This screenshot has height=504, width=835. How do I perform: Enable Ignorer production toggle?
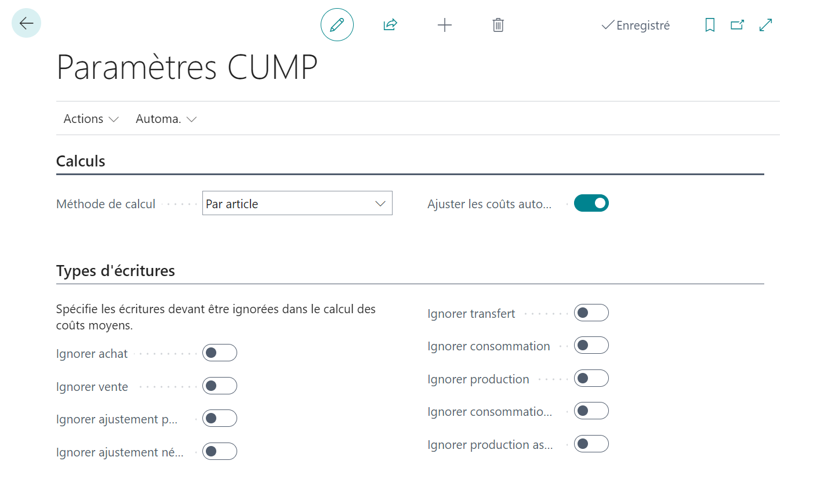coord(591,378)
